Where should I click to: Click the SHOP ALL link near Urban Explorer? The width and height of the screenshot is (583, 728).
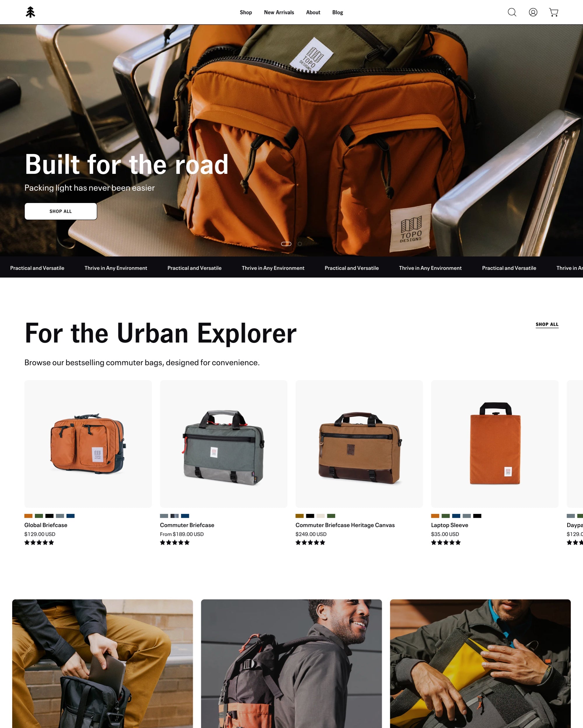[546, 324]
